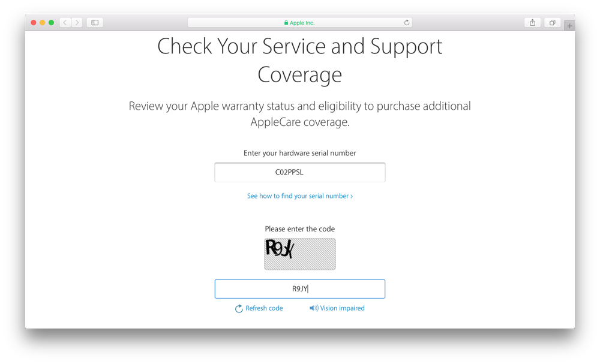Select the Vision impaired link text
600x364 pixels.
[342, 308]
